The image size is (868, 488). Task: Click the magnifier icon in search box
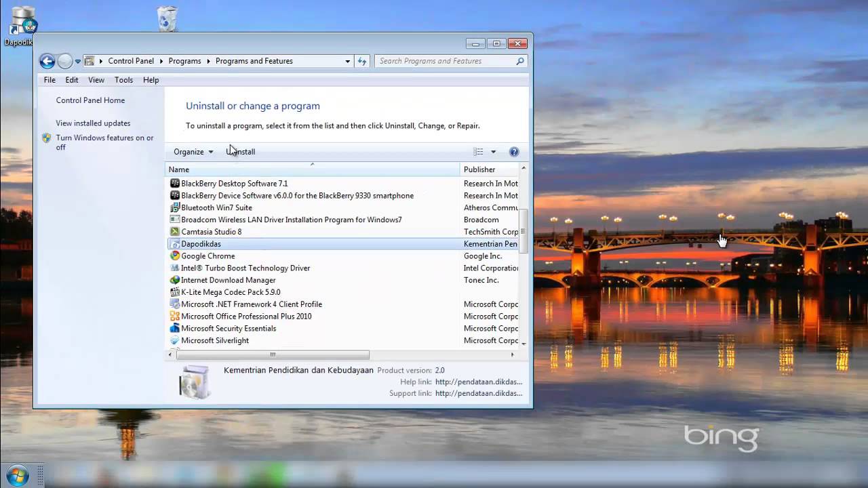[x=520, y=61]
